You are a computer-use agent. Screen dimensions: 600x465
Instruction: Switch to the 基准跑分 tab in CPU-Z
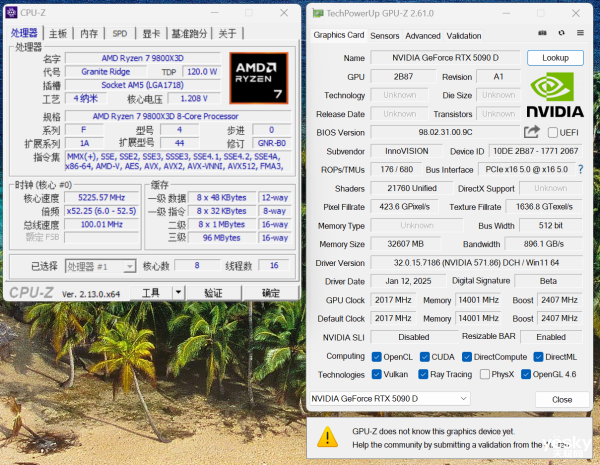189,34
